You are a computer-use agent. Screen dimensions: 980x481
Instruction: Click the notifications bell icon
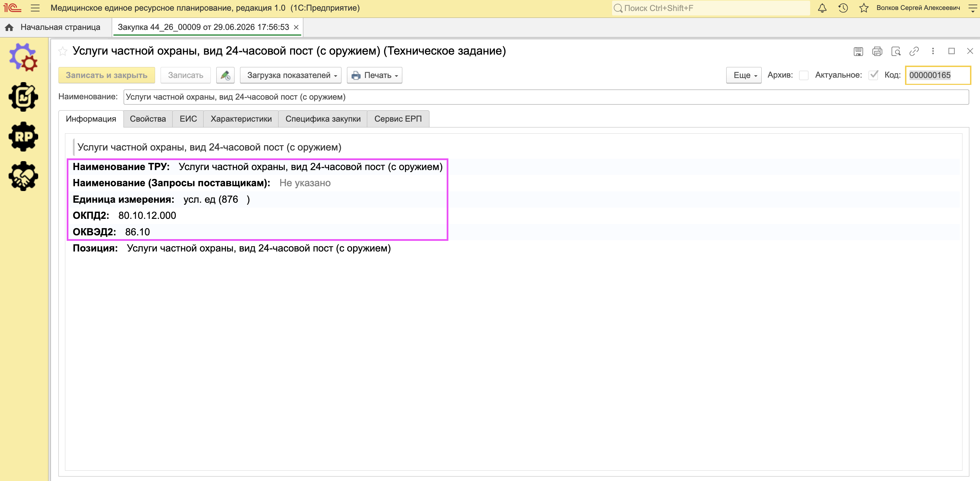tap(822, 8)
